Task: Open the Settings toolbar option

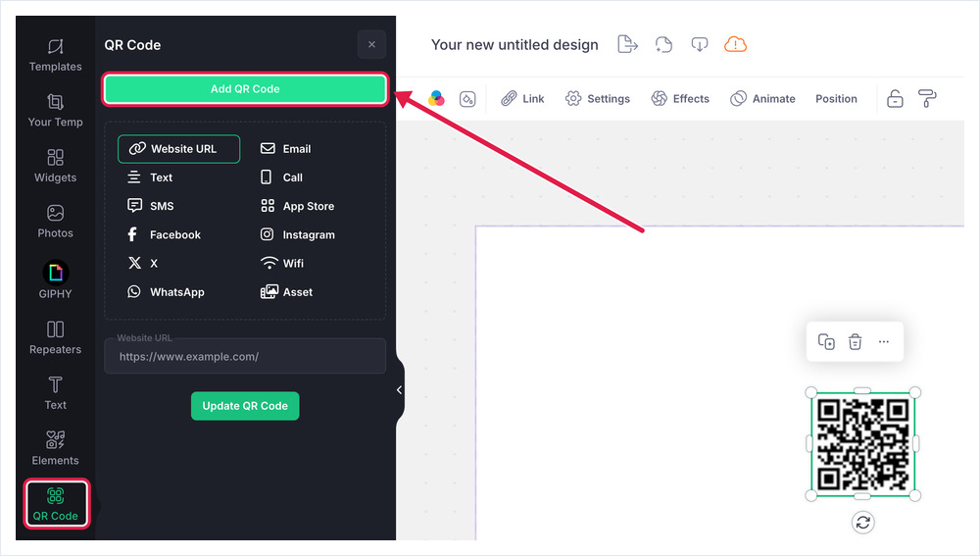Action: click(598, 99)
